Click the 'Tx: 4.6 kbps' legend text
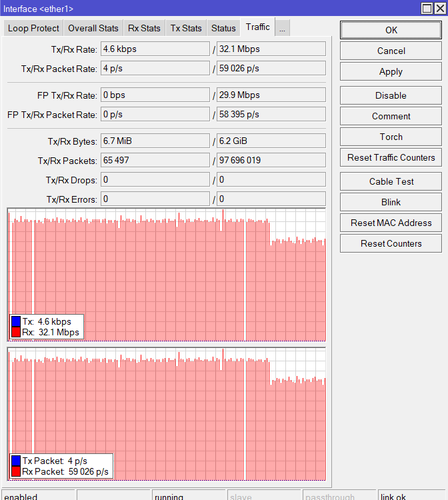The width and height of the screenshot is (448, 500). tap(47, 321)
